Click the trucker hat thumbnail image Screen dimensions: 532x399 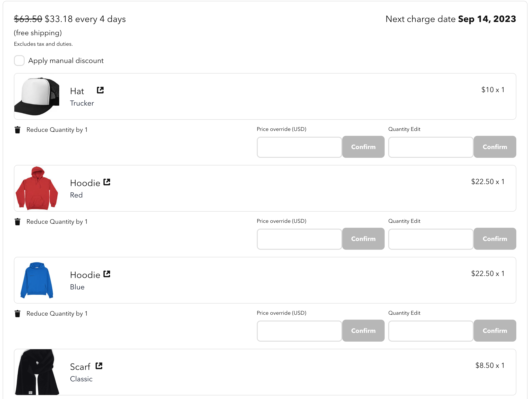(x=37, y=96)
